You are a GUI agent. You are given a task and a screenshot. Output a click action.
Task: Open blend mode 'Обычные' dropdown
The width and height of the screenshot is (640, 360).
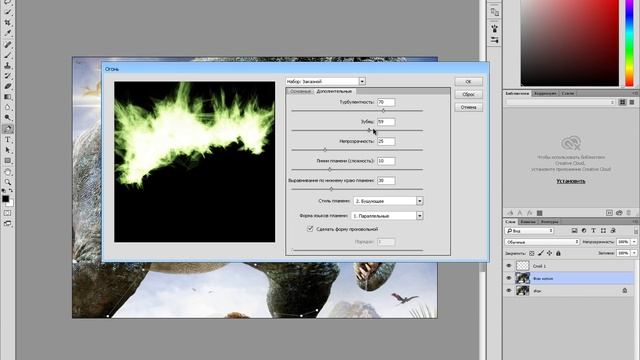[x=542, y=242]
